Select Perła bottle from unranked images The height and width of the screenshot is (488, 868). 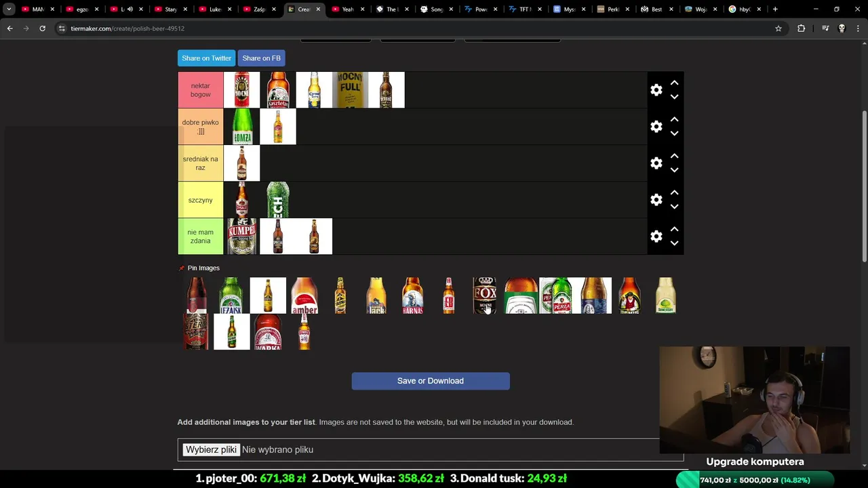(x=557, y=296)
